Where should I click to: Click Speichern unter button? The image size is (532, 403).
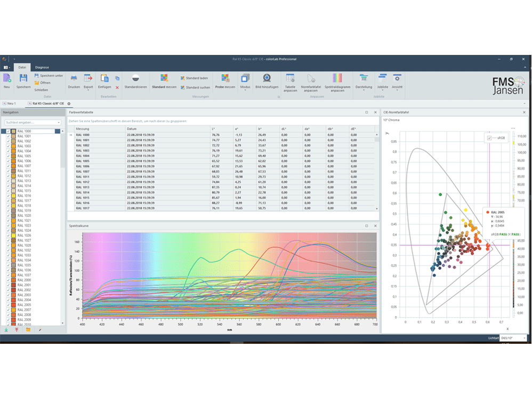[48, 76]
